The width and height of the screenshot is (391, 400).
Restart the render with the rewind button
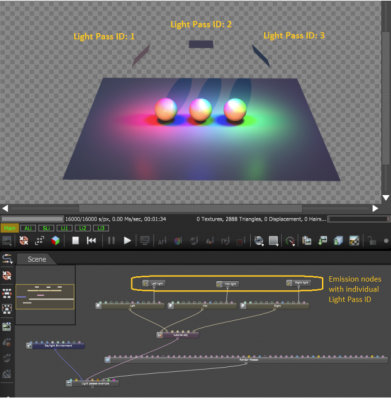pyautogui.click(x=91, y=240)
